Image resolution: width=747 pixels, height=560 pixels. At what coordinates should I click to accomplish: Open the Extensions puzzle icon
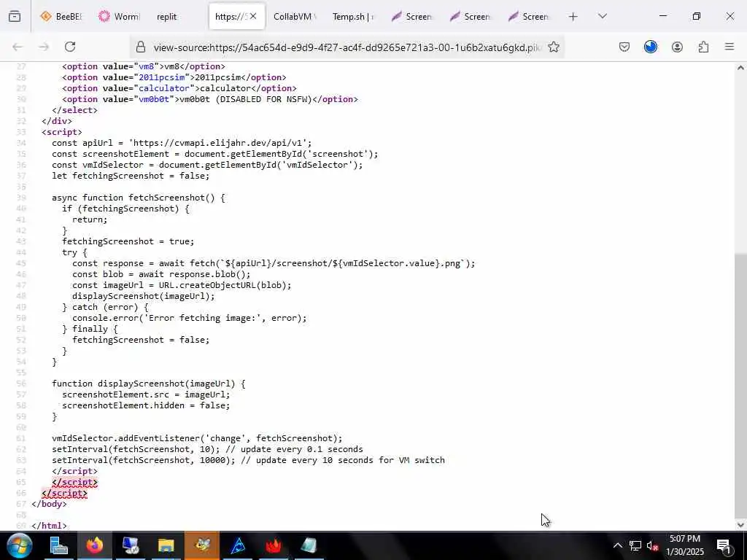tap(703, 47)
